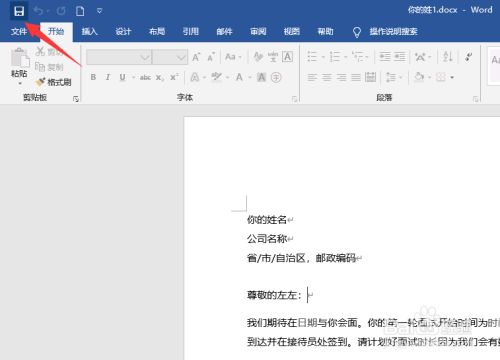500x360 pixels.
Task: Toggle bold formatting with B
Action: click(94, 77)
